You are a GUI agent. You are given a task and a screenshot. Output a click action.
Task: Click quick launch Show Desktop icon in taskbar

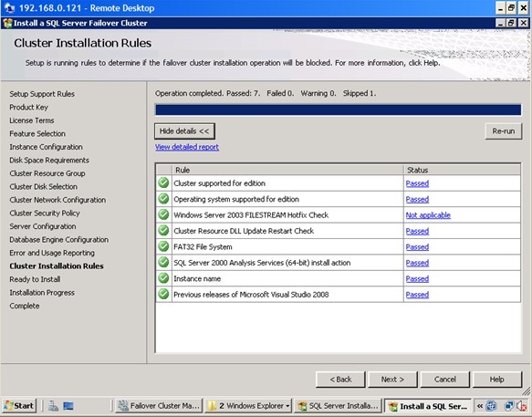tap(68, 406)
